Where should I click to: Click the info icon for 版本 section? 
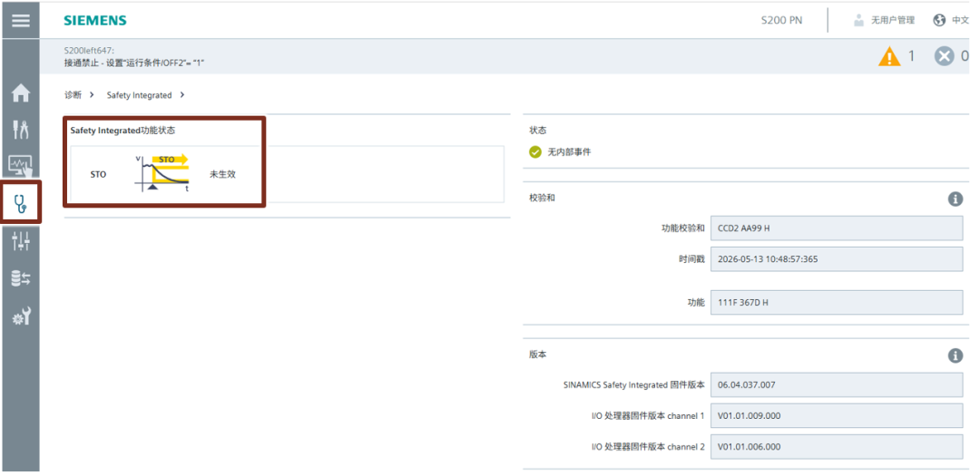pyautogui.click(x=955, y=355)
